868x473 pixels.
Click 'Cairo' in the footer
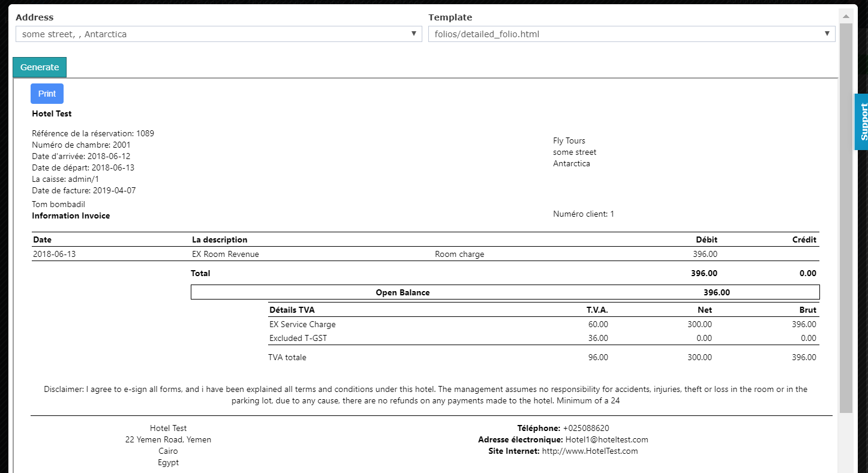tap(168, 451)
